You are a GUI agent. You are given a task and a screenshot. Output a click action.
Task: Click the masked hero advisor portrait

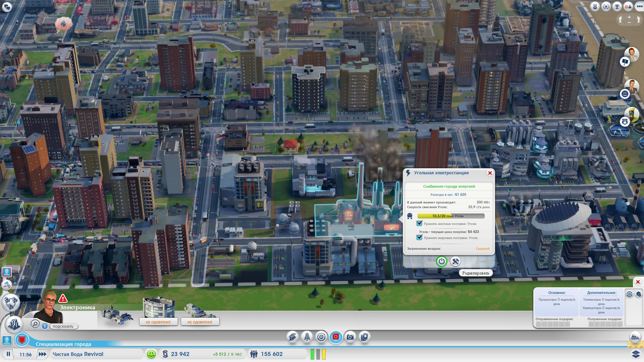632,114
